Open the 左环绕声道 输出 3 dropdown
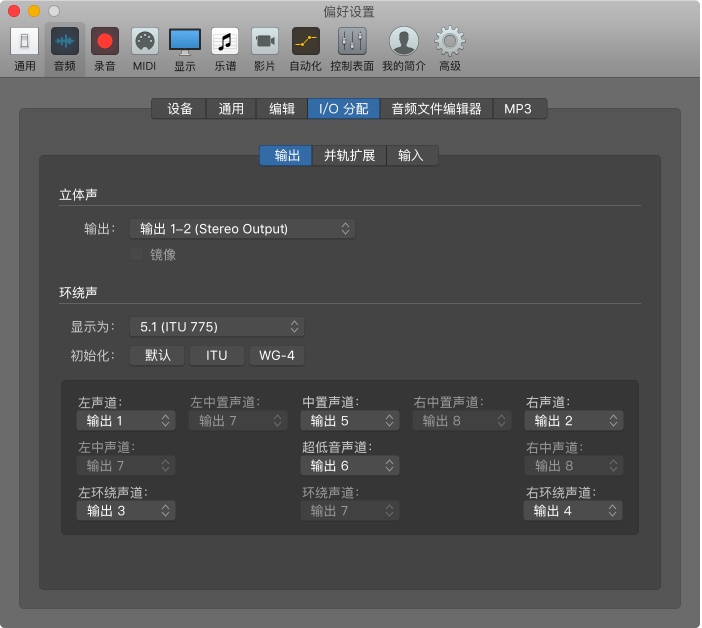The height and width of the screenshot is (628, 702). coord(126,511)
